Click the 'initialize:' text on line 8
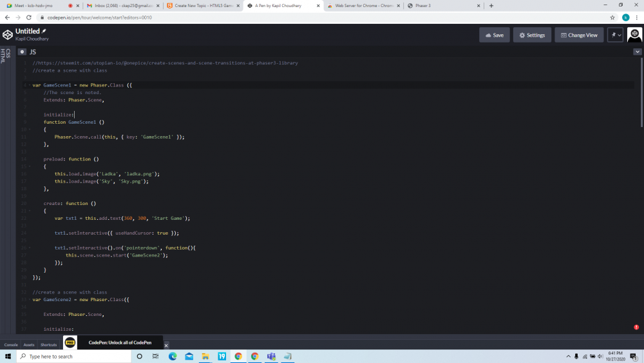Image resolution: width=644 pixels, height=363 pixels. click(x=59, y=115)
